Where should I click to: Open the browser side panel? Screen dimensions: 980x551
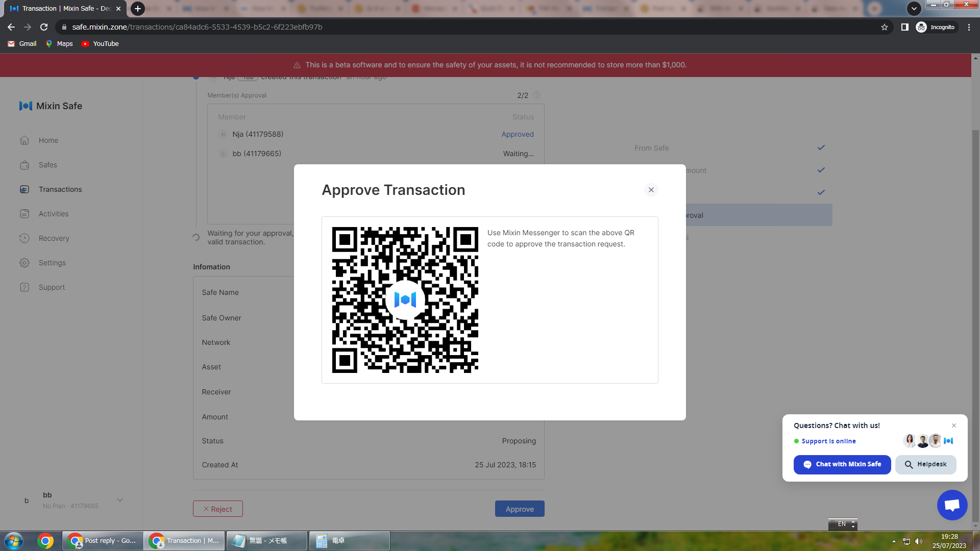[904, 27]
